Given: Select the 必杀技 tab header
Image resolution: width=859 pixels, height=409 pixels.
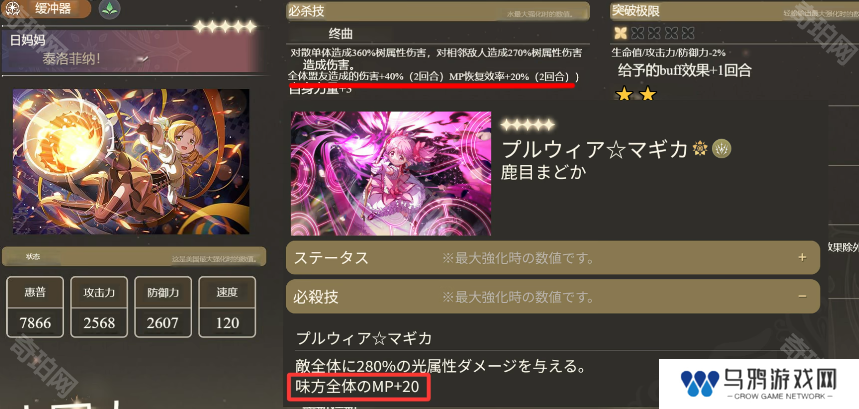Looking at the screenshot, I should pos(437,11).
